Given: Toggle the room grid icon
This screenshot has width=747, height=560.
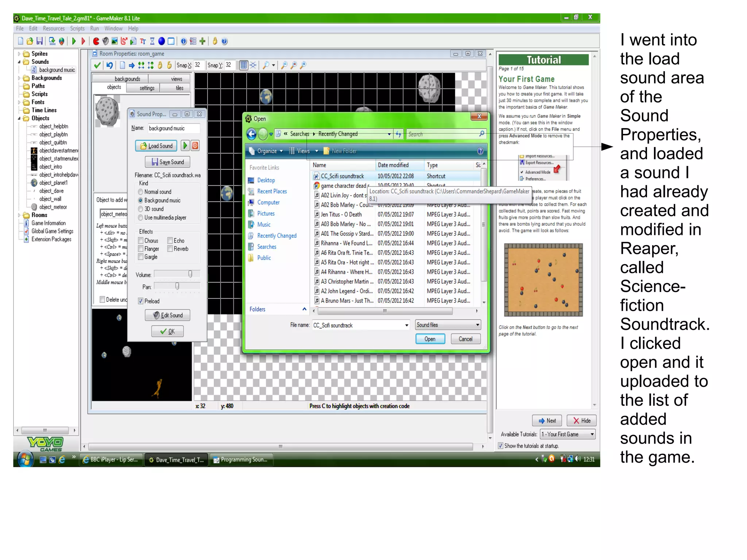Looking at the screenshot, I should 243,65.
